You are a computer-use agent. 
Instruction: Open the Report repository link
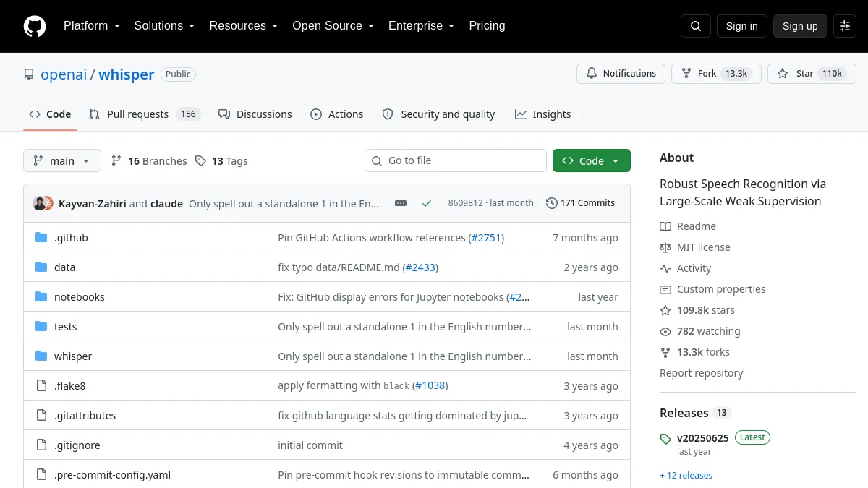702,373
